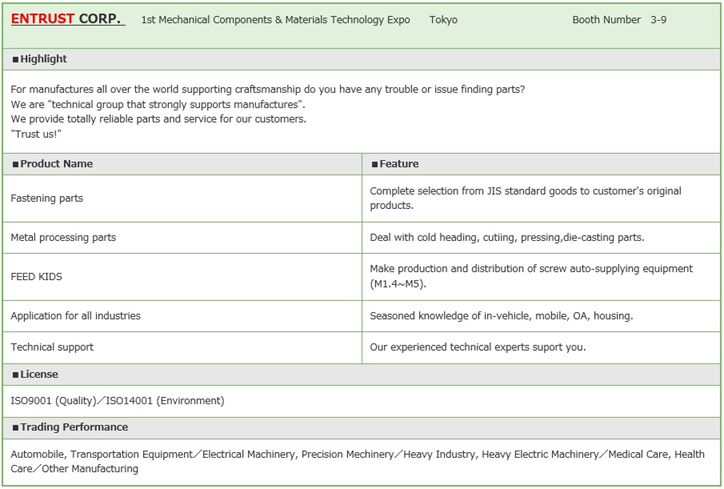Click the Application for all industries cell
The image size is (724, 489).
pyautogui.click(x=75, y=316)
